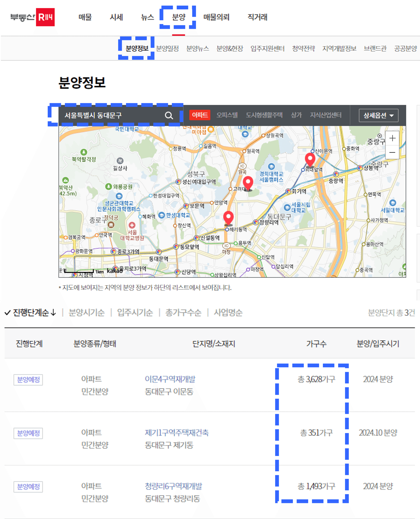Sort list by 사업명순
Screen dimensions: 420x519
click(x=228, y=313)
